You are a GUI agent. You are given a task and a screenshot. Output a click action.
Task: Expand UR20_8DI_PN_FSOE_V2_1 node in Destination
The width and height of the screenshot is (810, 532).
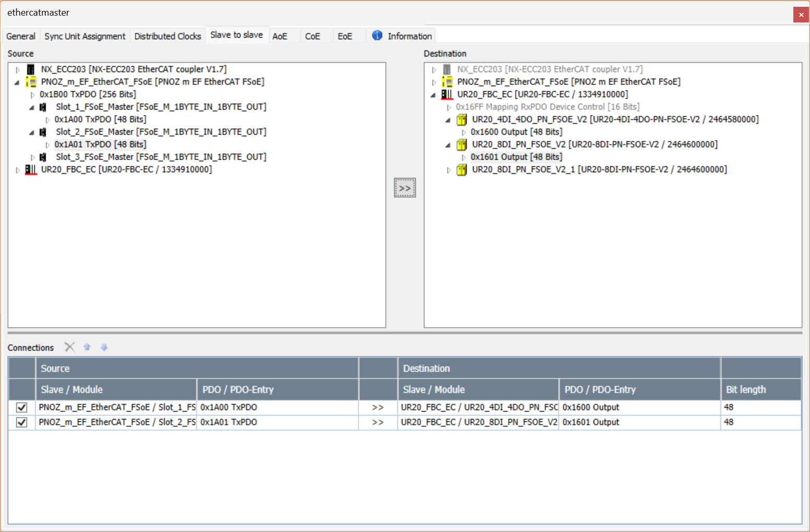(x=449, y=170)
